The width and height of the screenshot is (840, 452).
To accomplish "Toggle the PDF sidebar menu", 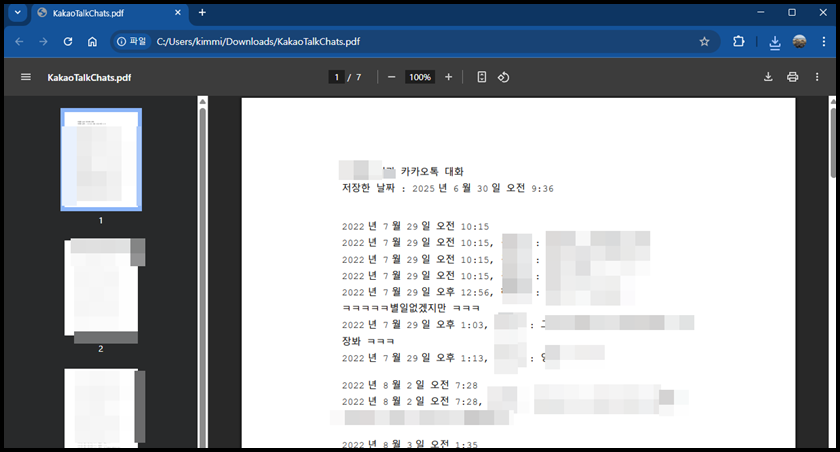I will (26, 77).
